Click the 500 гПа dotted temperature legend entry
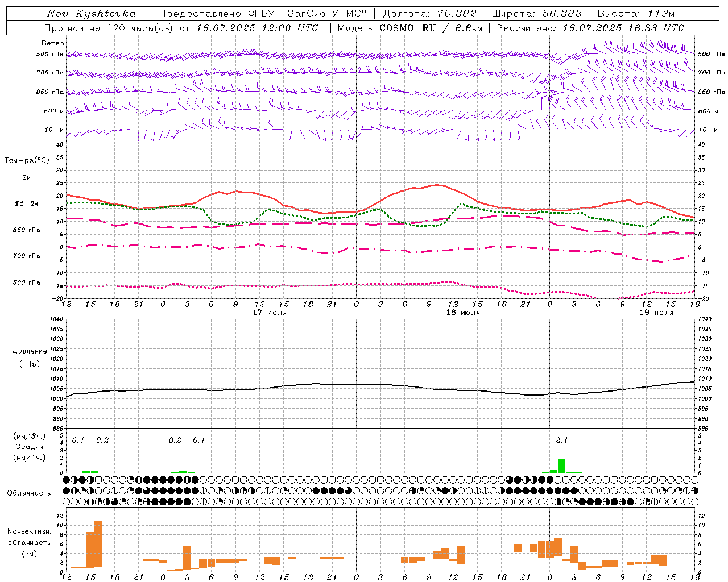The width and height of the screenshot is (728, 582). click(26, 282)
